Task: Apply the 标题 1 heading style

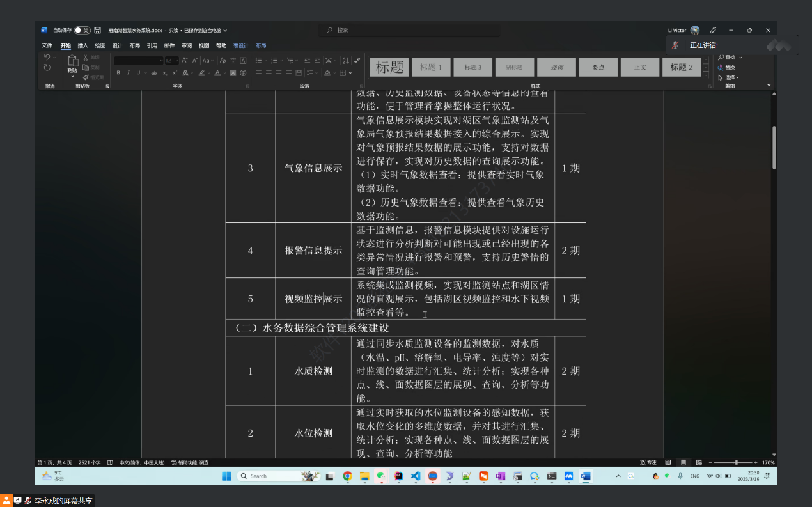Action: 431,67
